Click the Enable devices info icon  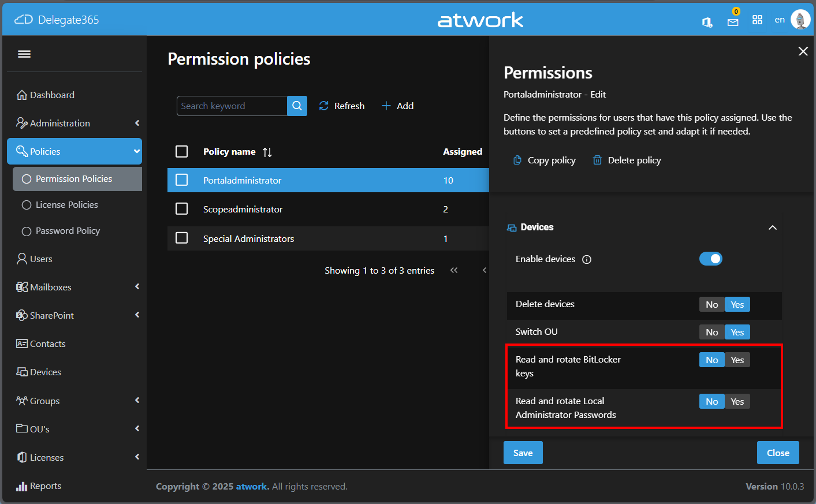tap(587, 260)
